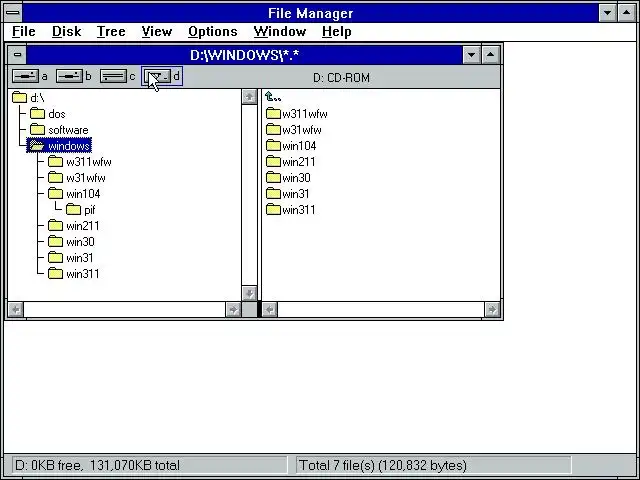Select the software folder in tree
640x480 pixels.
(x=59, y=130)
